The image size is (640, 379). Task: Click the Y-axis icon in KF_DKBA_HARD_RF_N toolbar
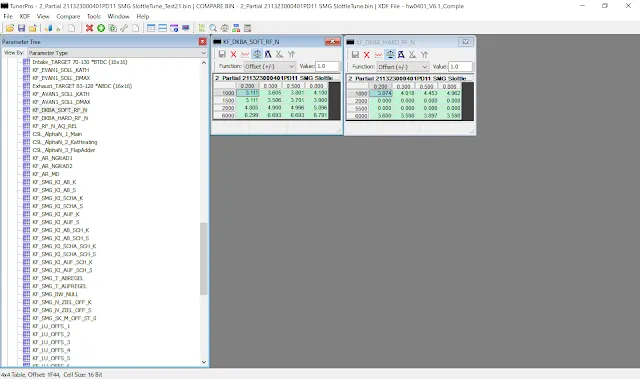pos(424,55)
